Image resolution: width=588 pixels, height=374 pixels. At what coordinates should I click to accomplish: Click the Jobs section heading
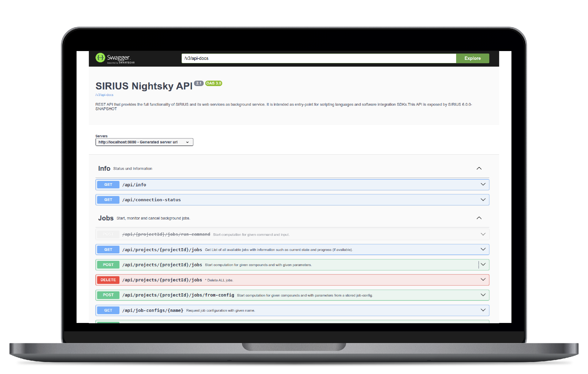point(106,218)
